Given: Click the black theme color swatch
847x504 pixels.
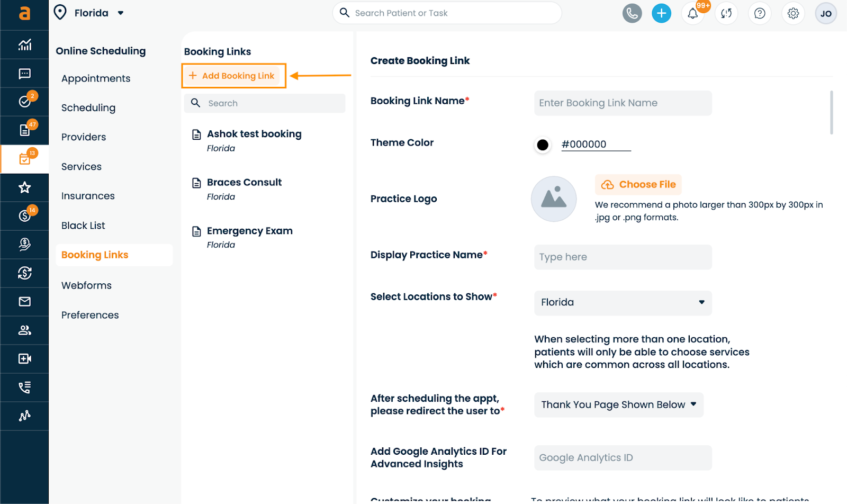Looking at the screenshot, I should [543, 145].
